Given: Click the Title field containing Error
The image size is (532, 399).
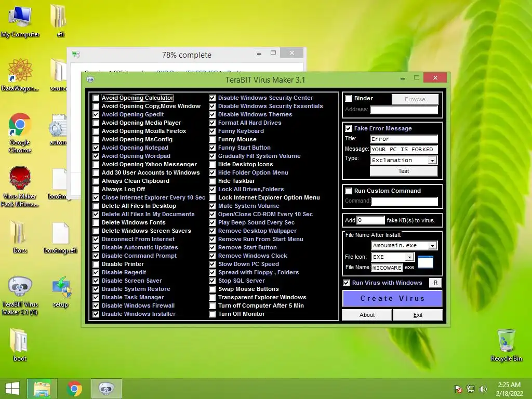Looking at the screenshot, I should tap(404, 139).
